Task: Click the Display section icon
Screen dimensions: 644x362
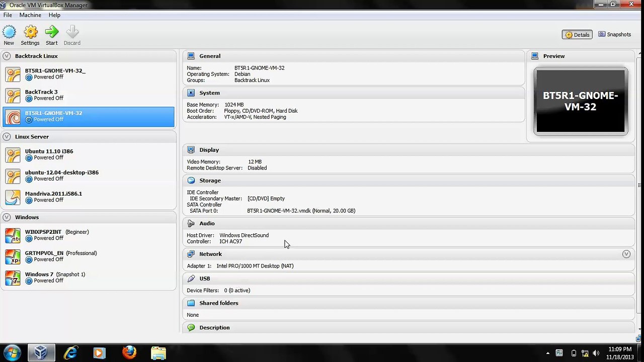Action: 191,149
